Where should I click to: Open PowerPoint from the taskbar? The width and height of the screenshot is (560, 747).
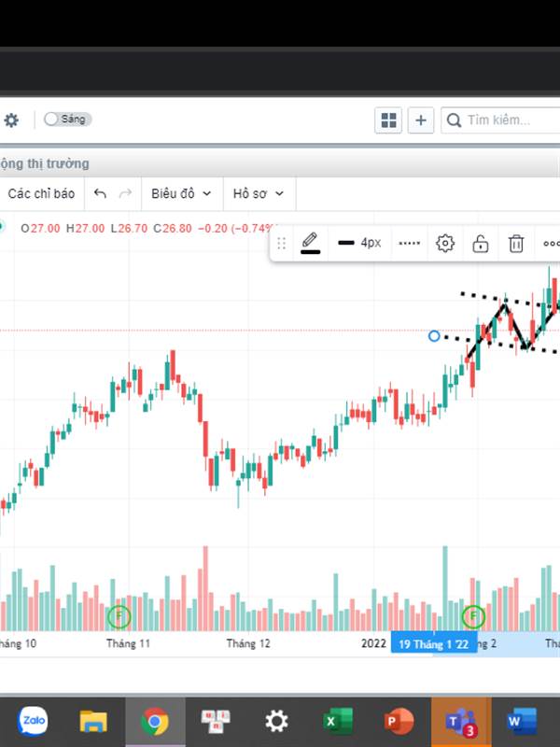(399, 721)
